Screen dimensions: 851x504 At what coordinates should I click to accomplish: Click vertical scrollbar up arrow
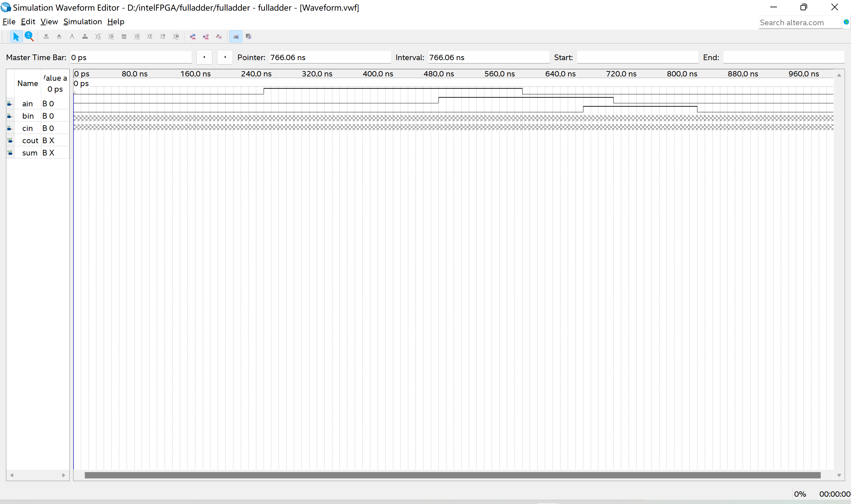(x=839, y=75)
